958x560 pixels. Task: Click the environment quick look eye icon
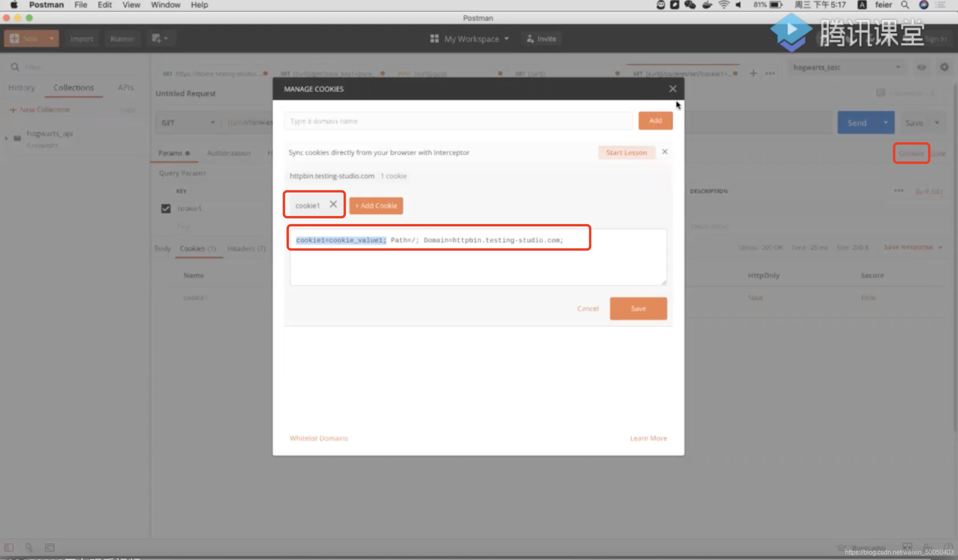click(921, 67)
